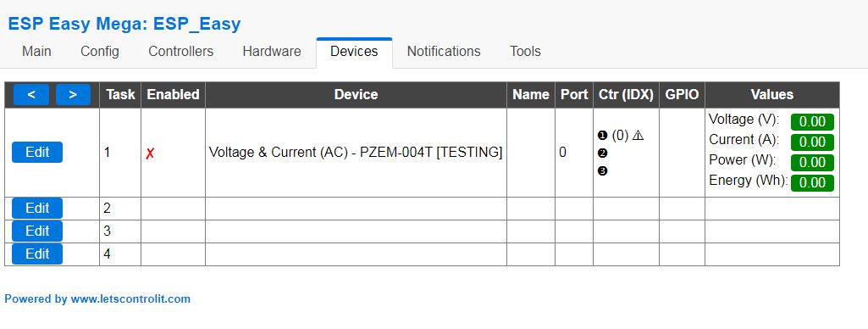
Task: Edit the empty task 4 slot
Action: click(37, 254)
